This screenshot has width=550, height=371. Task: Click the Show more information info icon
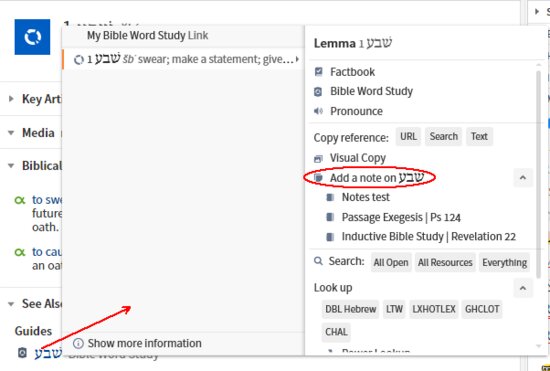tap(78, 343)
